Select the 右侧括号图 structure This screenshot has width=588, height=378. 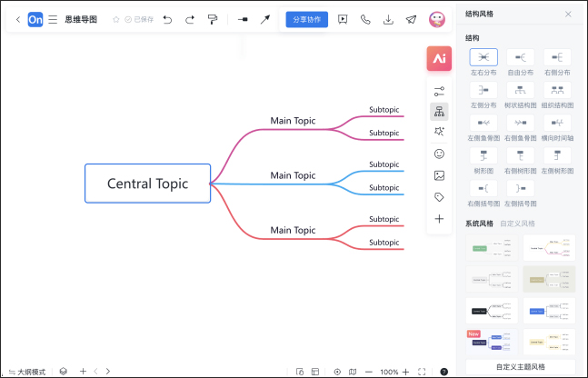click(x=483, y=189)
